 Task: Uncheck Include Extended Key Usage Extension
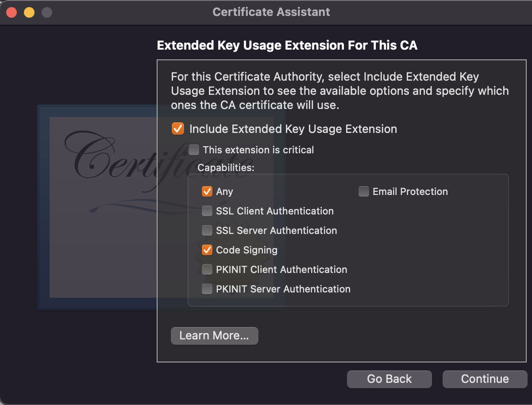(177, 129)
